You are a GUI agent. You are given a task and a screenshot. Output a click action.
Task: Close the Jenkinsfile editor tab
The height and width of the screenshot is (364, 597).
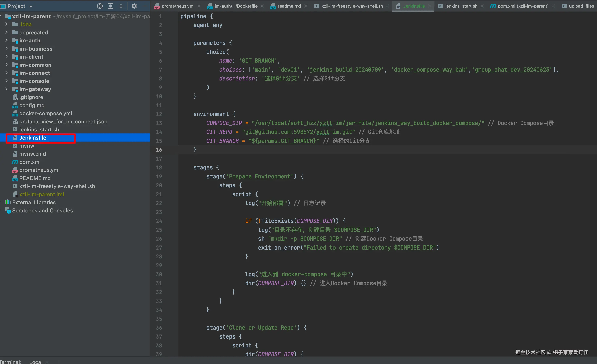[429, 6]
